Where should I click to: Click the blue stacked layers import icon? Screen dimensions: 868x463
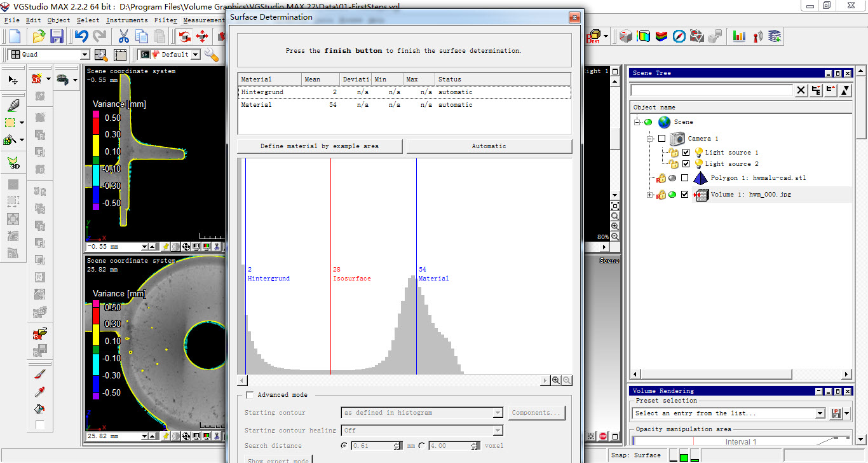[x=775, y=36]
